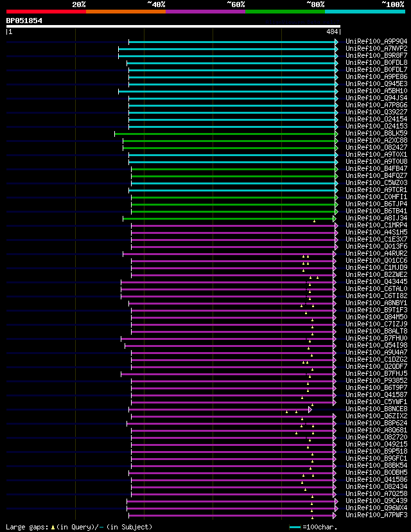Click the short purple bar of UniRef100_B8NCE8
The width and height of the screenshot is (411, 532).
pos(220,410)
